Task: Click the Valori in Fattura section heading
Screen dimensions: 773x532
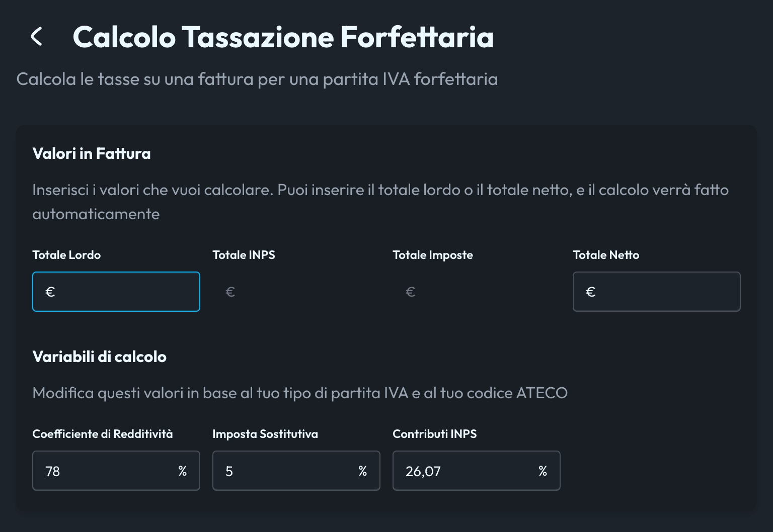Action: (x=92, y=153)
